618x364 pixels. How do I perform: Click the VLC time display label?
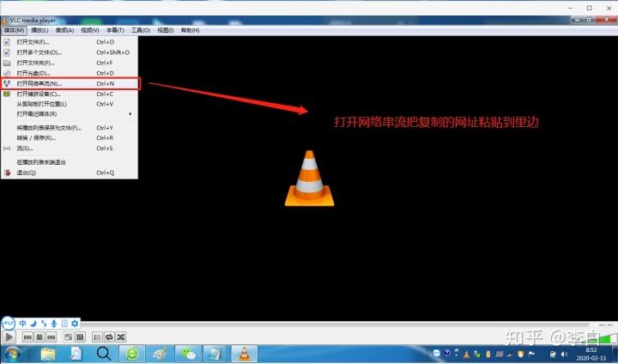[604, 325]
